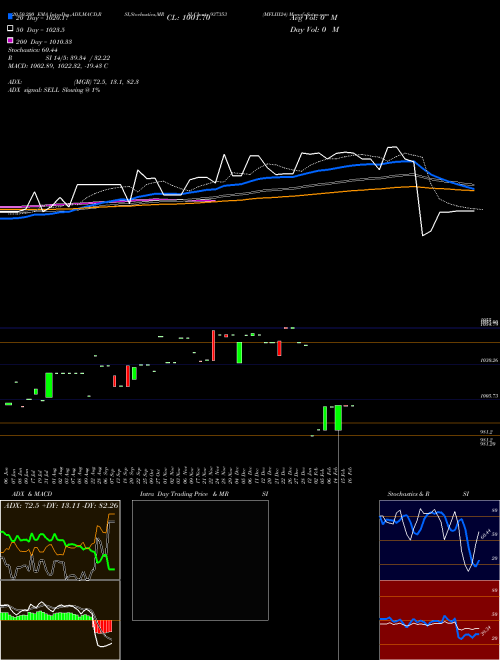The height and width of the screenshot is (660, 500).
Task: Open the blue Stochastics chart panel
Action: coord(439,540)
